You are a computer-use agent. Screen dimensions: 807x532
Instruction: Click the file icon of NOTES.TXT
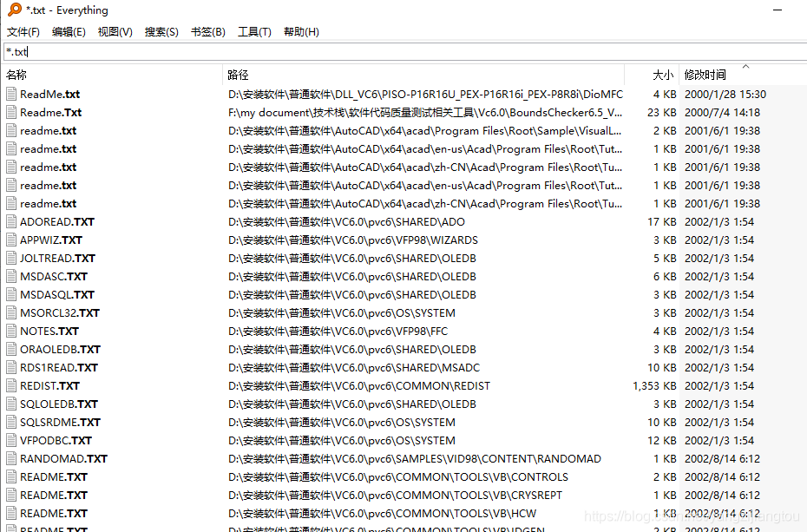tap(11, 331)
